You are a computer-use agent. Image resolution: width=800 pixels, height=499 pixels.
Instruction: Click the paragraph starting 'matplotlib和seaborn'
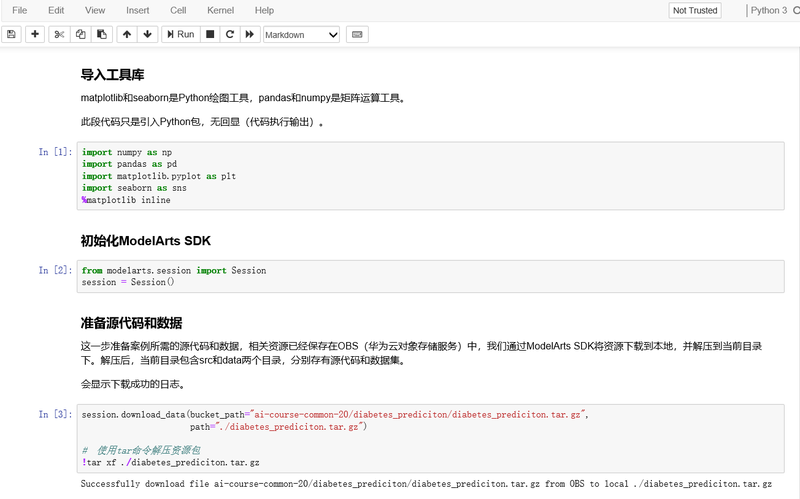click(x=244, y=98)
